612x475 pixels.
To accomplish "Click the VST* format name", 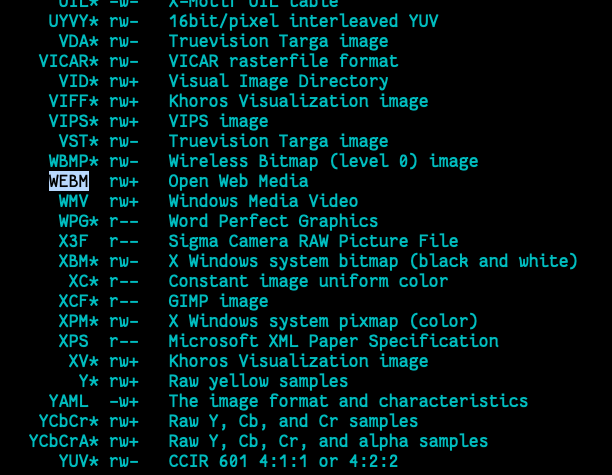I will coord(79,141).
